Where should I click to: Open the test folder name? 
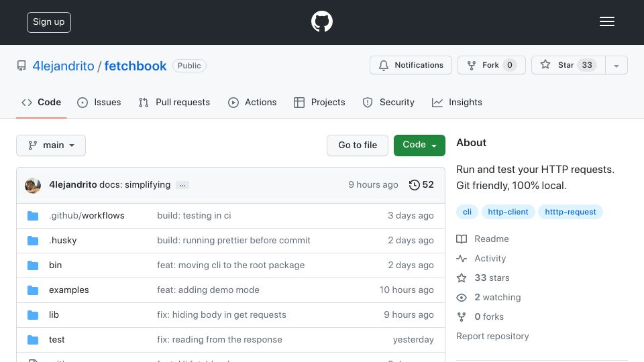pos(56,340)
